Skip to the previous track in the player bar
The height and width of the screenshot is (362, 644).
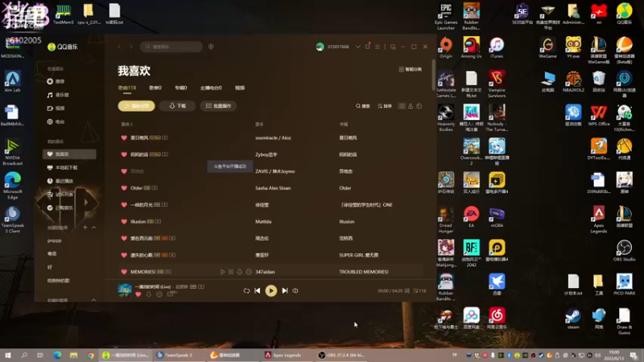[x=257, y=290]
